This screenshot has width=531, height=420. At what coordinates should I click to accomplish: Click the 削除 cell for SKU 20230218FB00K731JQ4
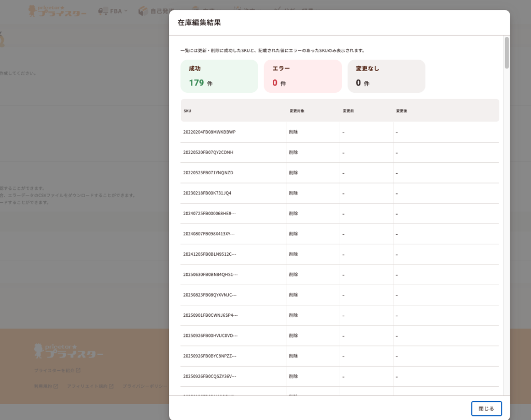tap(294, 193)
